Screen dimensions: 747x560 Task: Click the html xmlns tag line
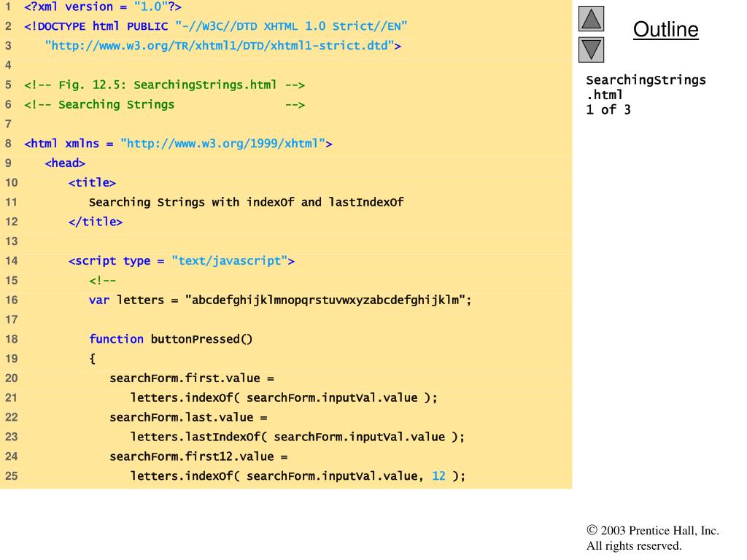pyautogui.click(x=178, y=144)
